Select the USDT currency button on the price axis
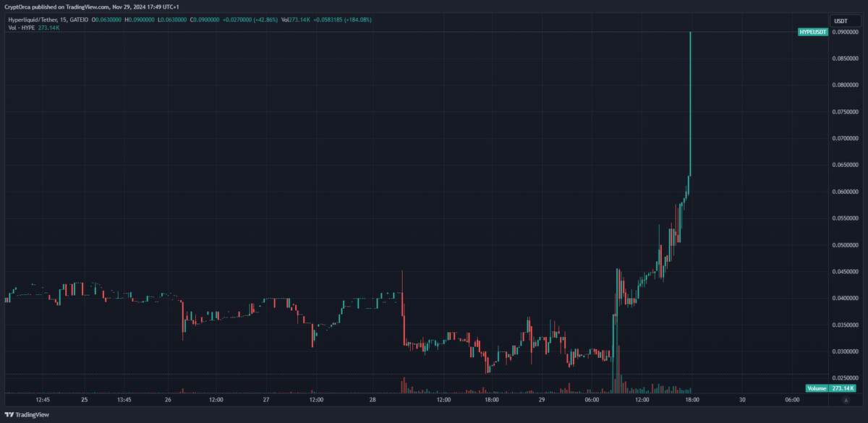The width and height of the screenshot is (868, 423). 846,21
